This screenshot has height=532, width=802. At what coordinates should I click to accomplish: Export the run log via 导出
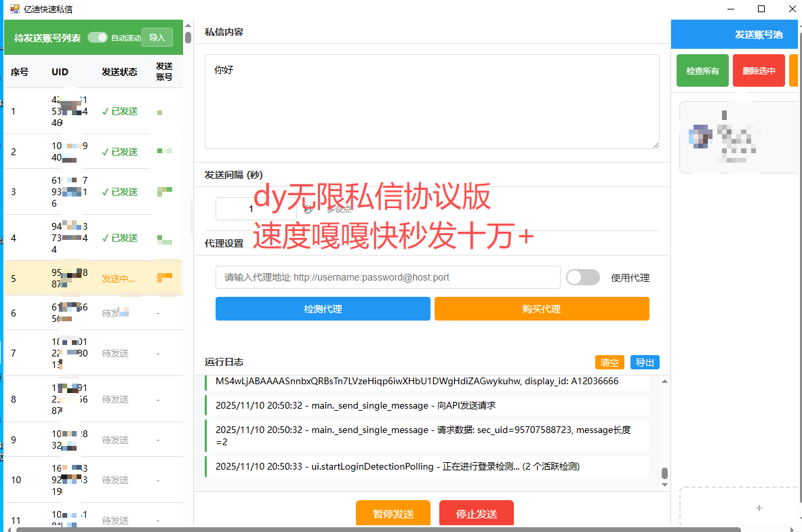tap(644, 363)
